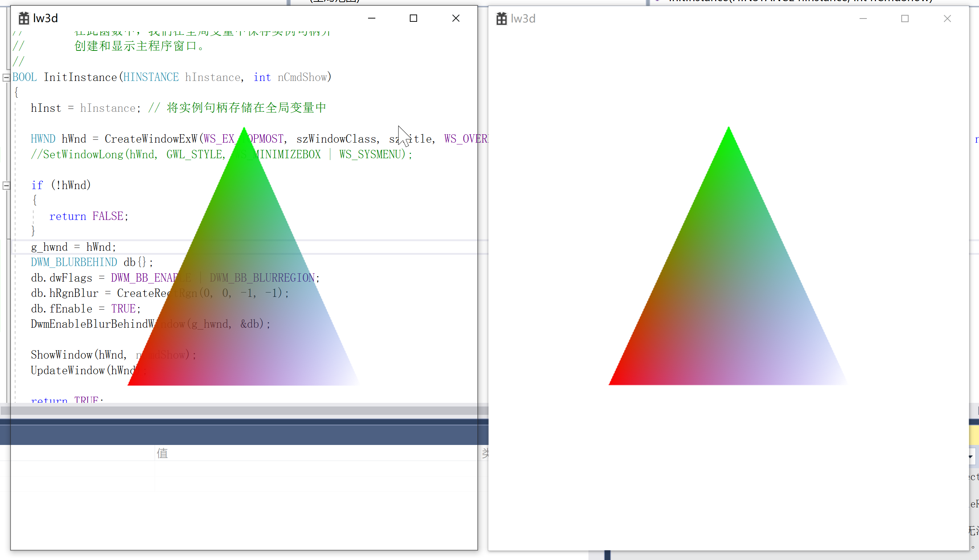This screenshot has height=560, width=979.
Task: Maximize the left lw3d window
Action: pyautogui.click(x=413, y=18)
